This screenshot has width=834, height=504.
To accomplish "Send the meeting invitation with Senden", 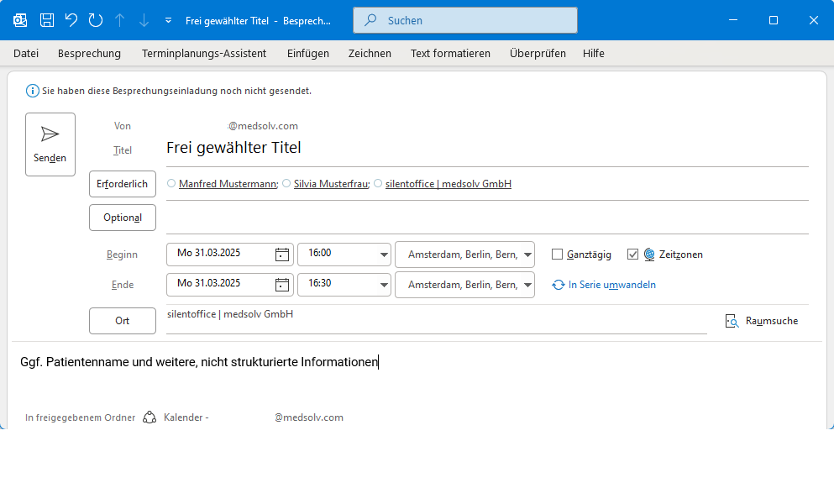I will (50, 144).
